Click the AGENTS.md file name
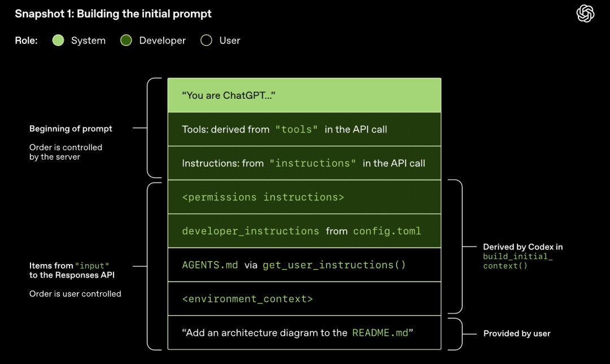610x364 pixels. click(x=210, y=265)
